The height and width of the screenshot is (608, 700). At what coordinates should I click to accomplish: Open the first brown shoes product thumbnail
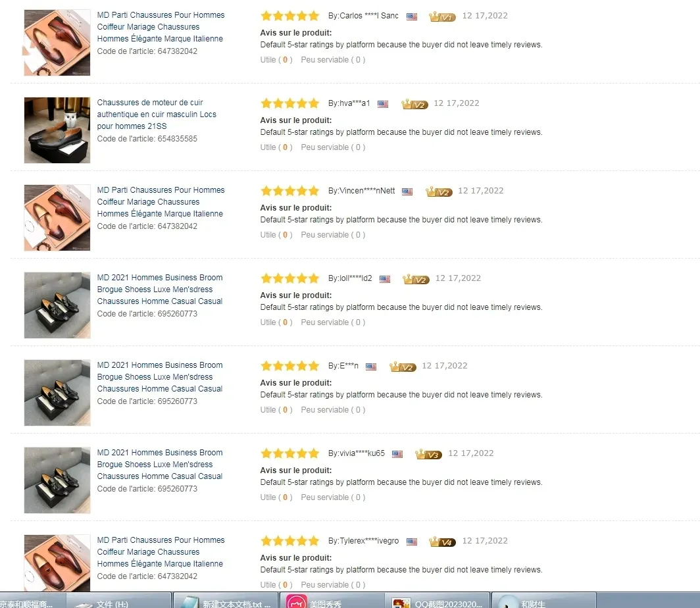[57, 42]
